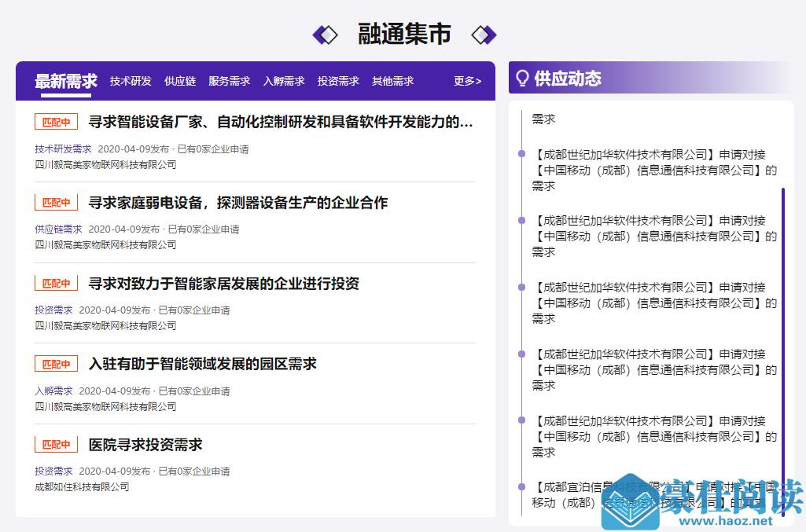Click 四川毅高美家物联网科技有限公司 under 寻求家庭弱电设备
The width and height of the screenshot is (806, 532).
click(x=105, y=245)
